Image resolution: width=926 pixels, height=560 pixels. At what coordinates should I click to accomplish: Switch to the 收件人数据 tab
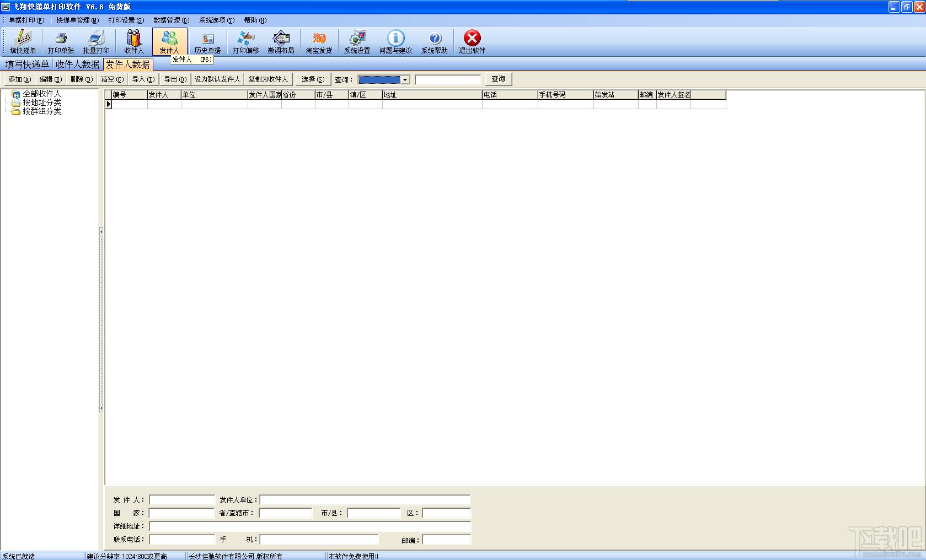click(77, 64)
